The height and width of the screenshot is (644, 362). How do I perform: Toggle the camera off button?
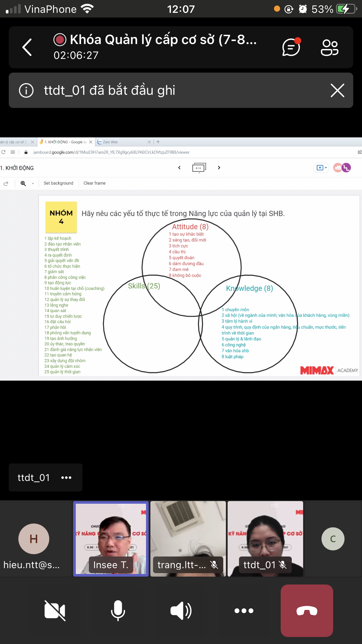(x=55, y=610)
